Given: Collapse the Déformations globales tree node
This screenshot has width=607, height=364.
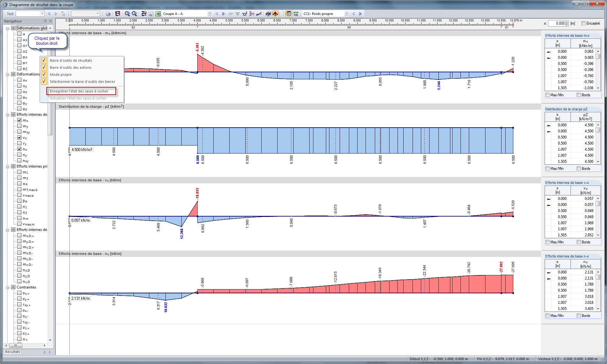Looking at the screenshot, I should tap(8, 28).
